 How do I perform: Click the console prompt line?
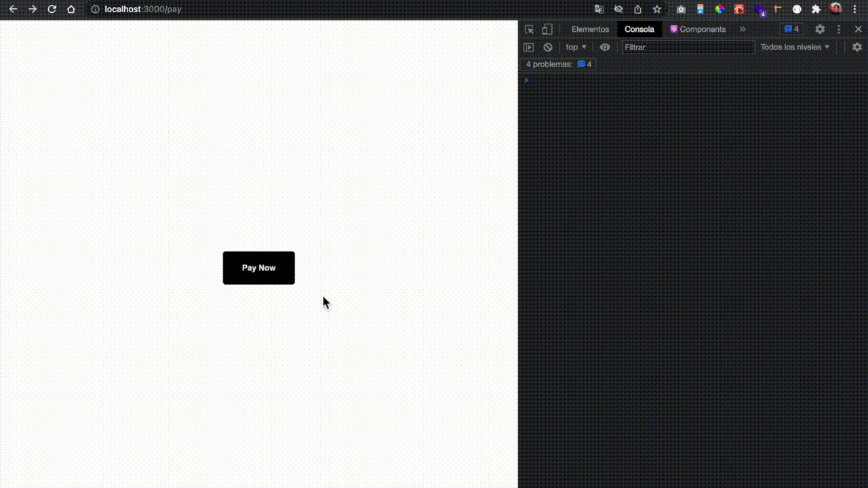[x=693, y=80]
